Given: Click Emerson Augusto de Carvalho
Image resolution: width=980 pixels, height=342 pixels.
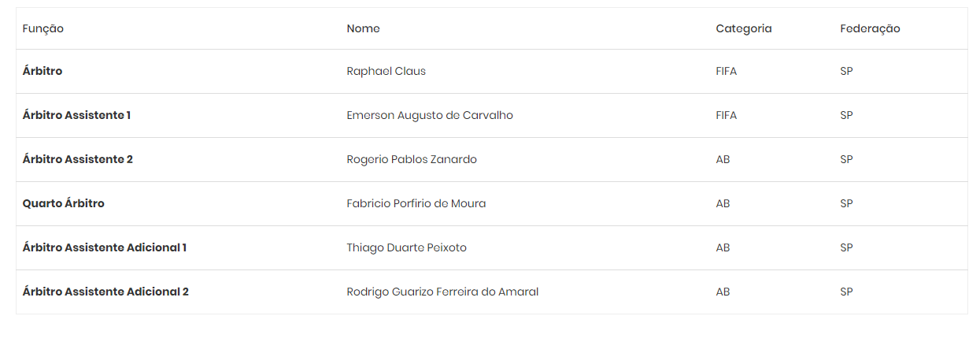Looking at the screenshot, I should (x=430, y=115).
